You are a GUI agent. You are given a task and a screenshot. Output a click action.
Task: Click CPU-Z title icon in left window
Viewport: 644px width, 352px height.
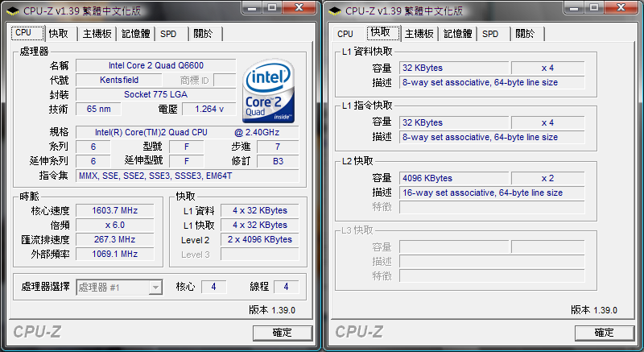click(13, 11)
